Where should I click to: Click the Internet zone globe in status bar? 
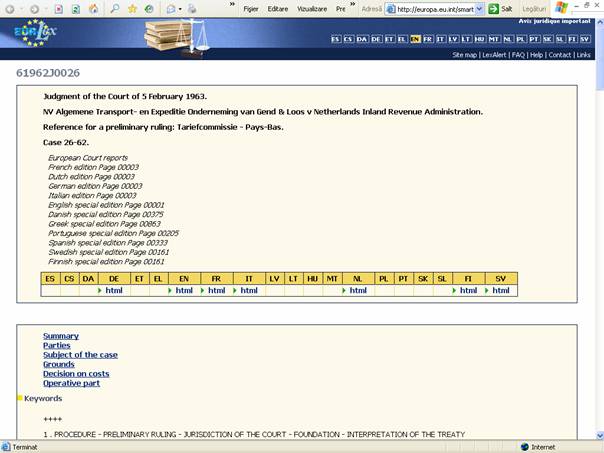tap(524, 447)
